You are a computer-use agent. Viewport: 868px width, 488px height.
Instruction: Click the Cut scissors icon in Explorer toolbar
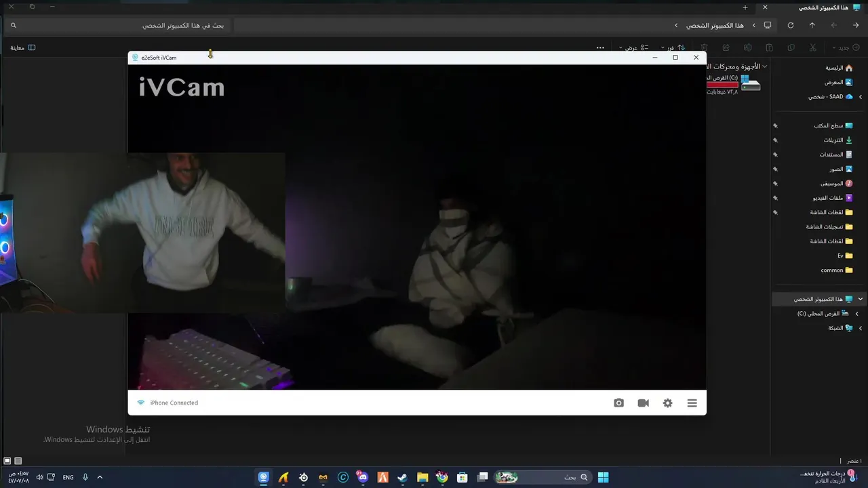(x=812, y=47)
